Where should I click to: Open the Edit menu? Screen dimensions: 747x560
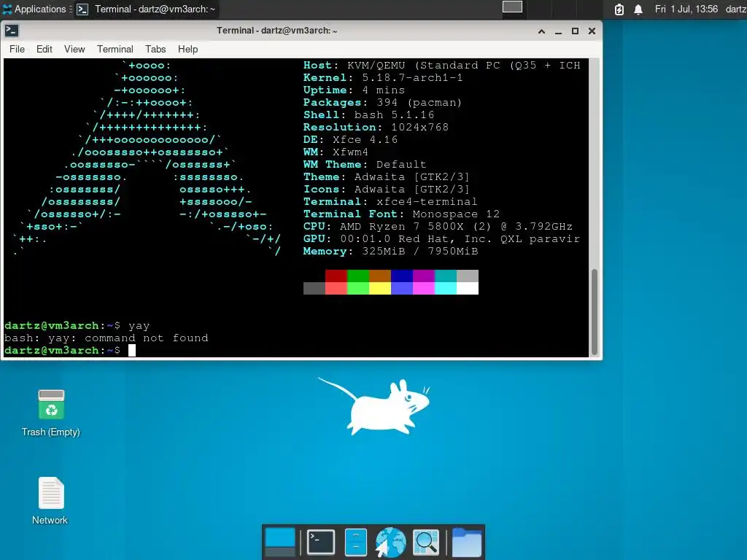click(44, 49)
